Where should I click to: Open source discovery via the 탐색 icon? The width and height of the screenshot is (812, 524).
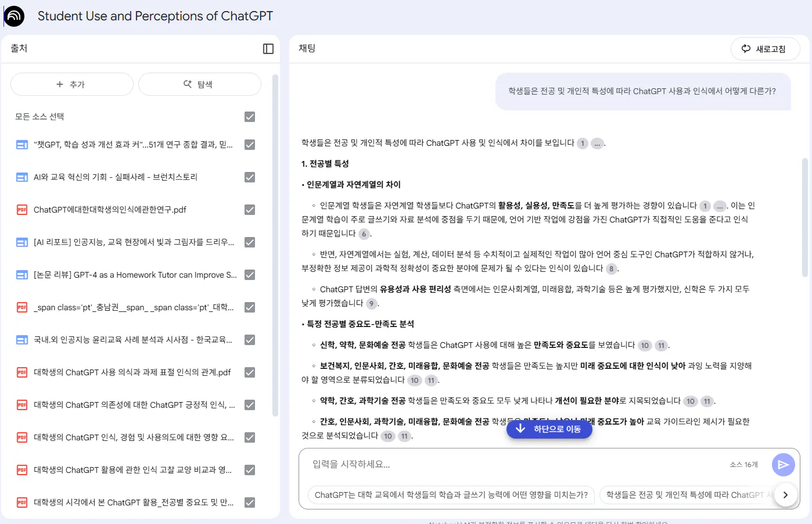tap(186, 84)
